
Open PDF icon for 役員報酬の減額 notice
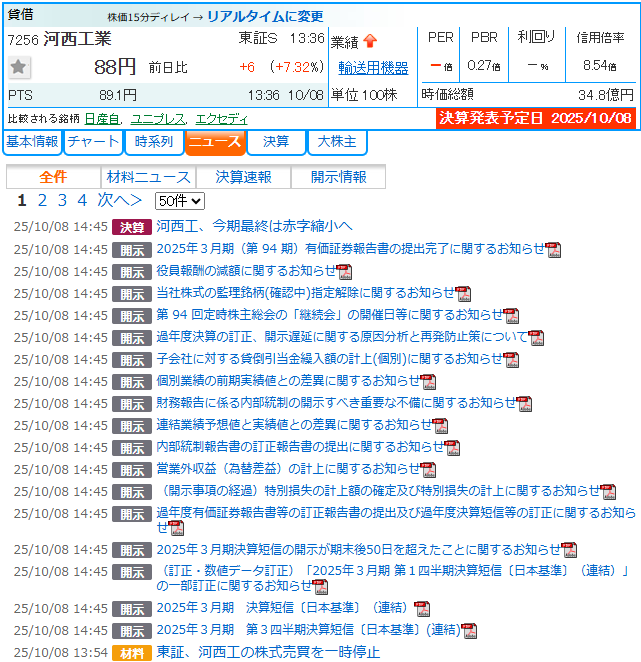pyautogui.click(x=345, y=272)
